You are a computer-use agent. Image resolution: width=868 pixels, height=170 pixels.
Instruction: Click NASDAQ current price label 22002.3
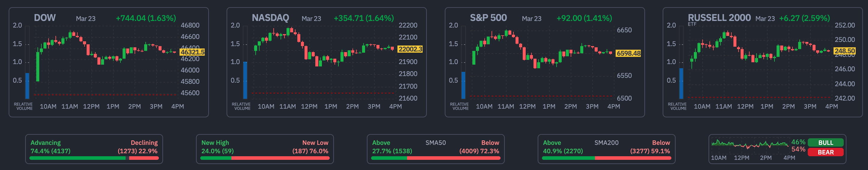click(x=410, y=49)
